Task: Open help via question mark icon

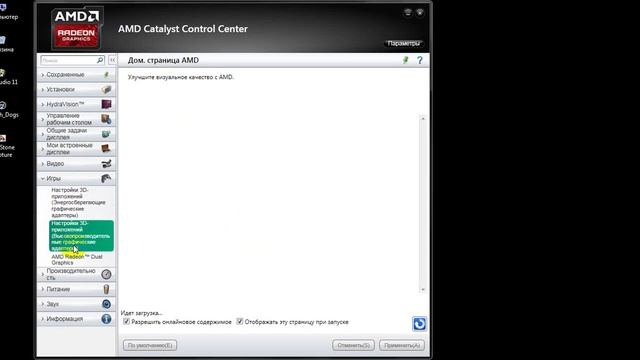Action: (420, 60)
